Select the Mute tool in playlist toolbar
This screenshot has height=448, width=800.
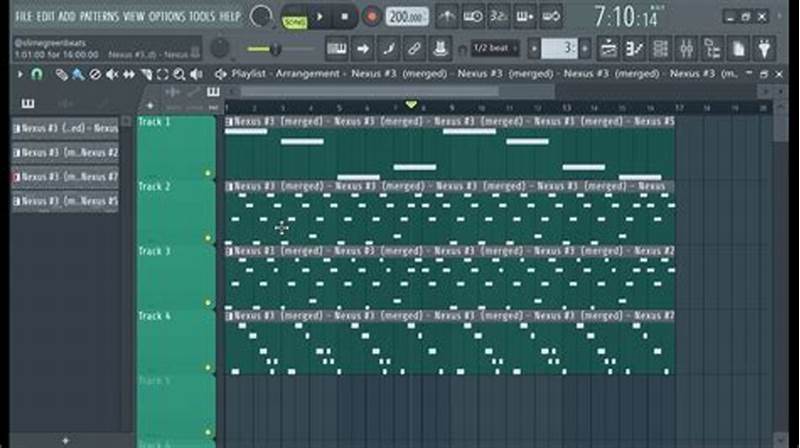click(111, 75)
